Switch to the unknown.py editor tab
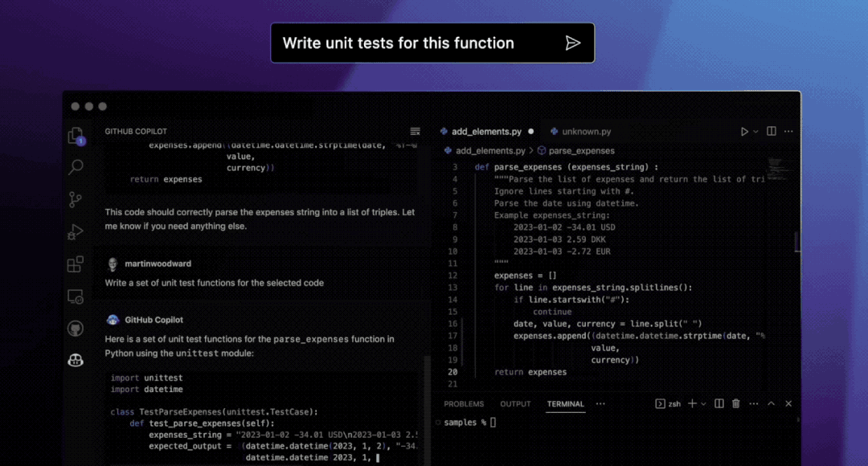The image size is (868, 466). coord(581,132)
